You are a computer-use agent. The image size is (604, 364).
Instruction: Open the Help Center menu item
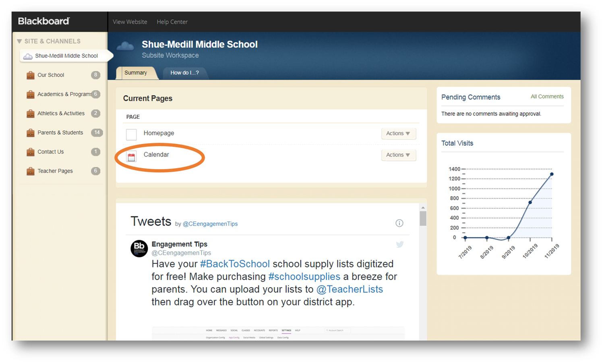[172, 22]
